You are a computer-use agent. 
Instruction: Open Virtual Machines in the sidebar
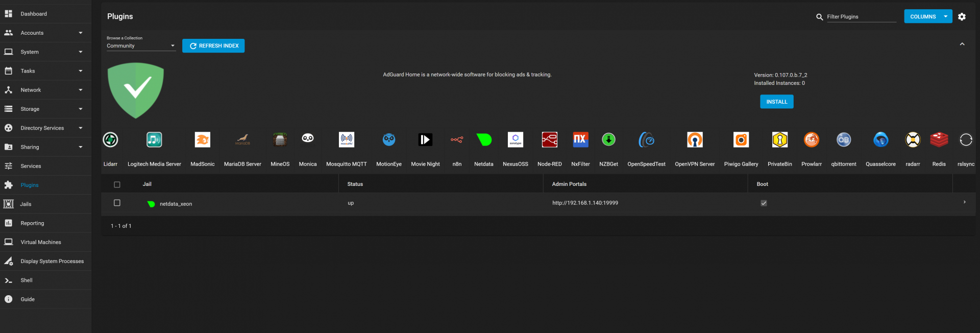click(x=45, y=242)
